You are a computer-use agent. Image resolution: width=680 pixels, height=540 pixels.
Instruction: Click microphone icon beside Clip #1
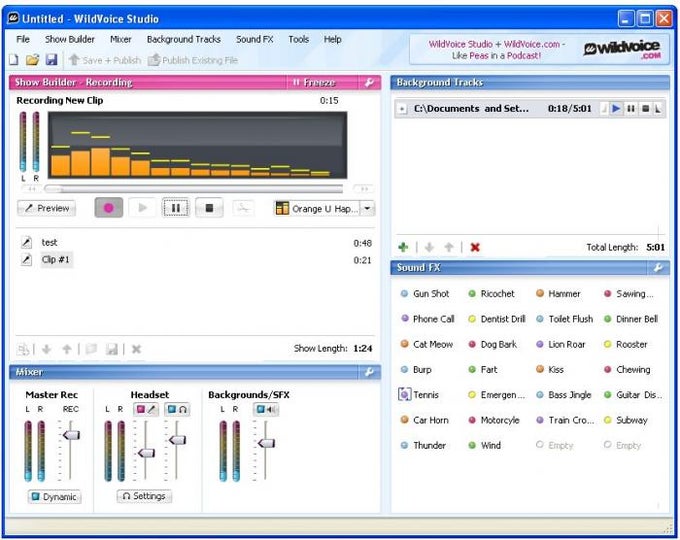(x=26, y=260)
